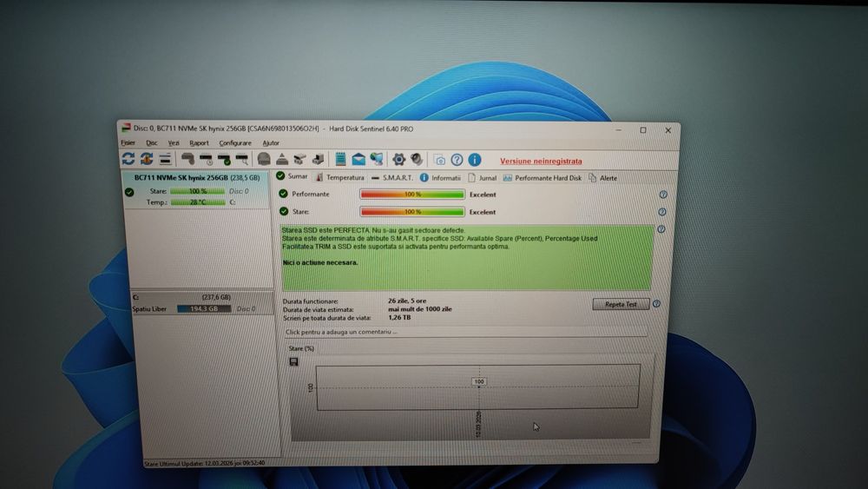Click the Stare (%) graph tab
This screenshot has height=489, width=868.
(x=301, y=348)
